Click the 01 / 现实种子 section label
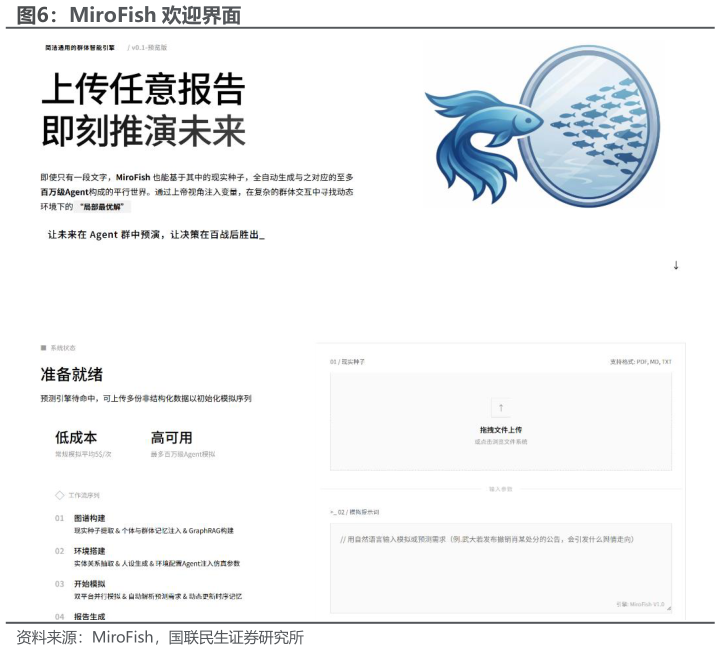 (347, 362)
